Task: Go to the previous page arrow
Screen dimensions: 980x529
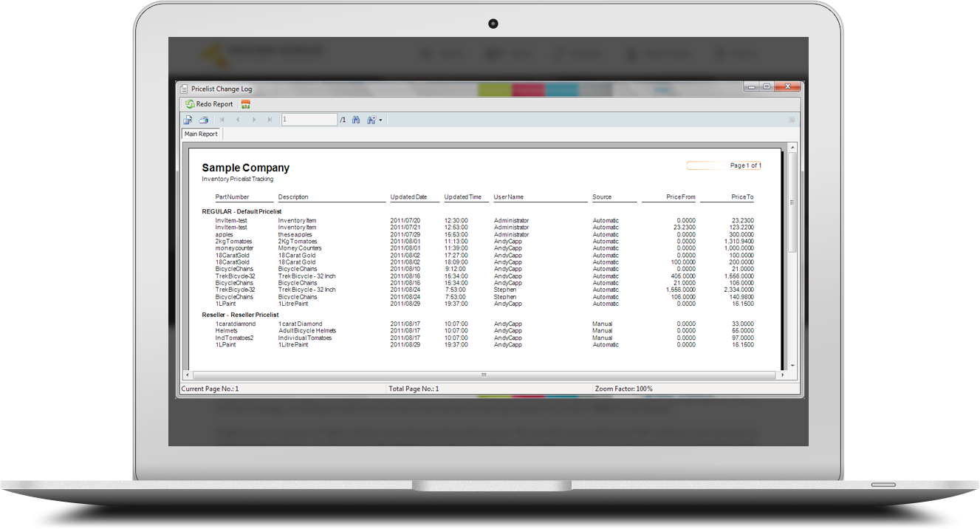Action: pyautogui.click(x=238, y=120)
